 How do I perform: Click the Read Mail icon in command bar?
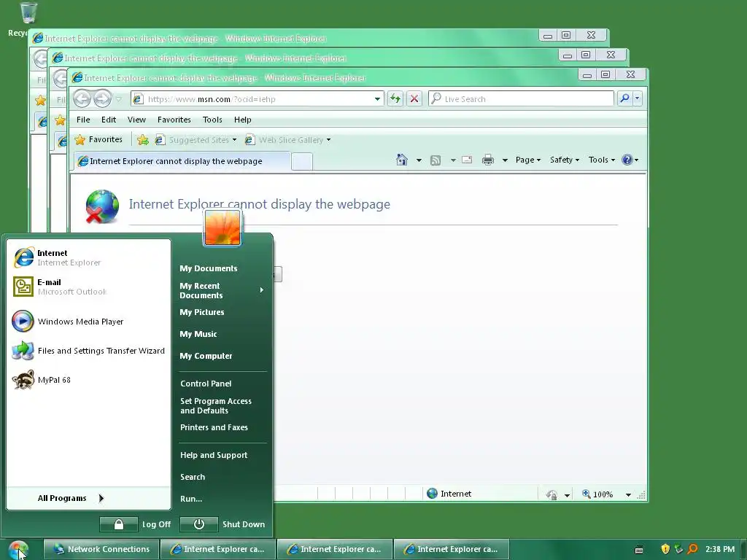(x=467, y=160)
